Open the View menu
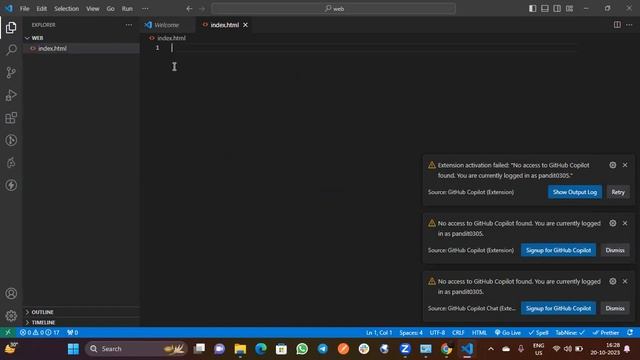 click(x=93, y=9)
